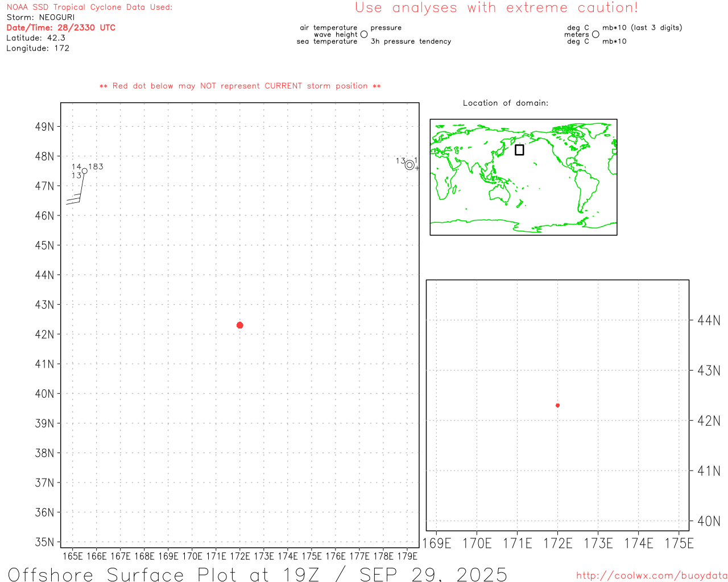Click the 'Use analyses with extreme caution!' warning
The height and width of the screenshot is (582, 728).
(497, 8)
